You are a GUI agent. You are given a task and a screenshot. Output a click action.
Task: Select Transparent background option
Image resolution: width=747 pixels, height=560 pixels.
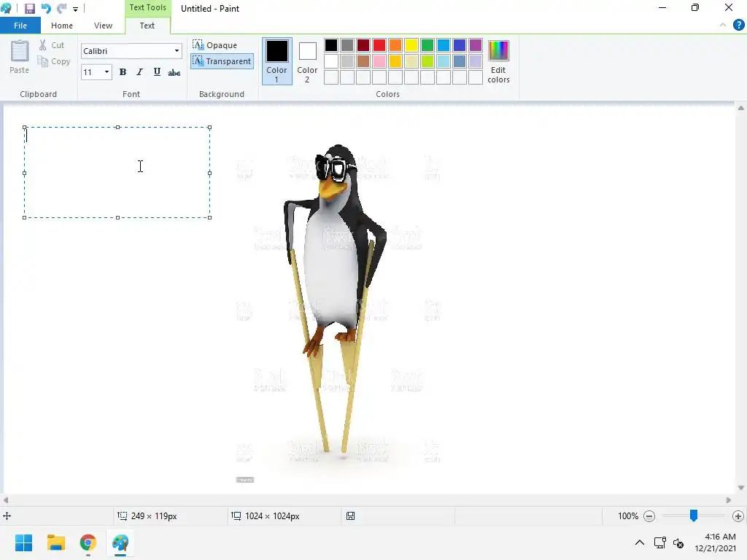222,61
